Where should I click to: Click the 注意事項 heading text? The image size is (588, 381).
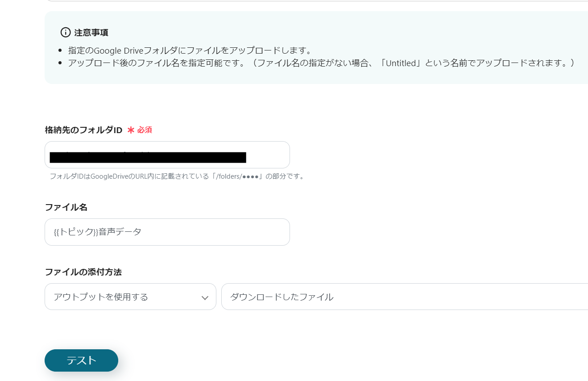[x=91, y=33]
